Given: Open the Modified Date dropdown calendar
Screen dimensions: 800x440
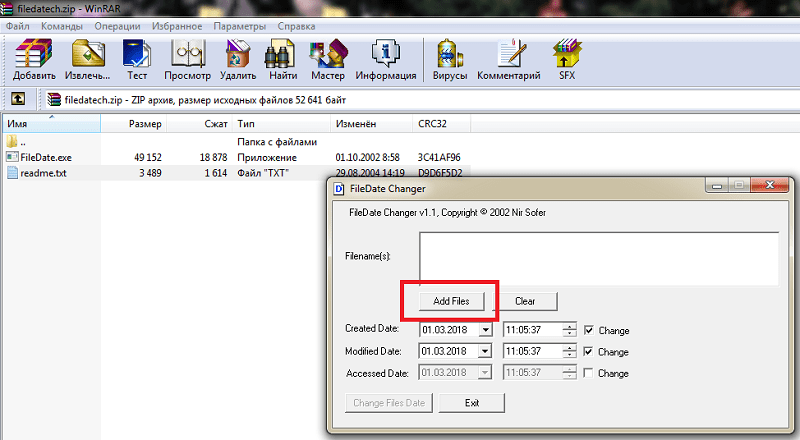Looking at the screenshot, I should (485, 352).
